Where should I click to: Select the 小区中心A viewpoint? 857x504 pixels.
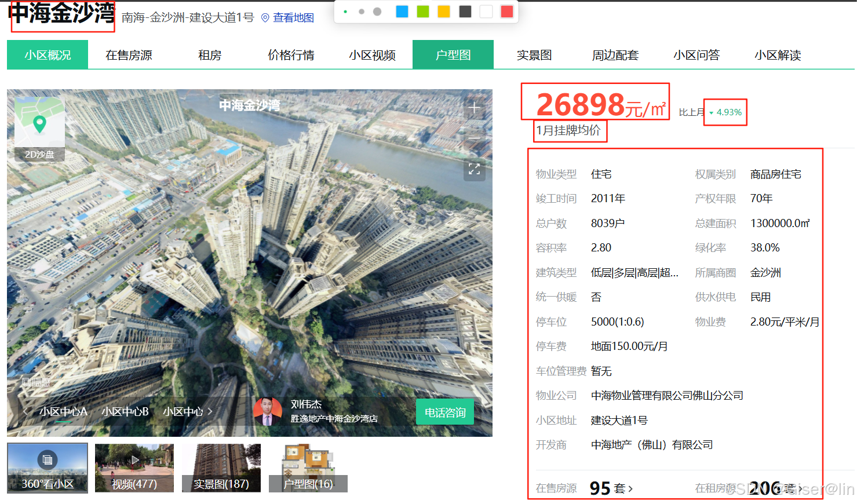pos(63,411)
